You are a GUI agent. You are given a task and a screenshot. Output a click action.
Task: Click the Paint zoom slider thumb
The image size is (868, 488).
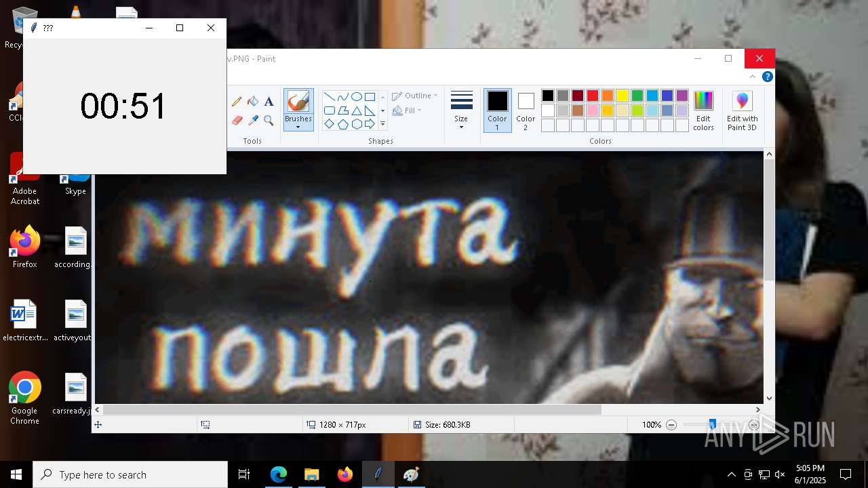coord(712,424)
